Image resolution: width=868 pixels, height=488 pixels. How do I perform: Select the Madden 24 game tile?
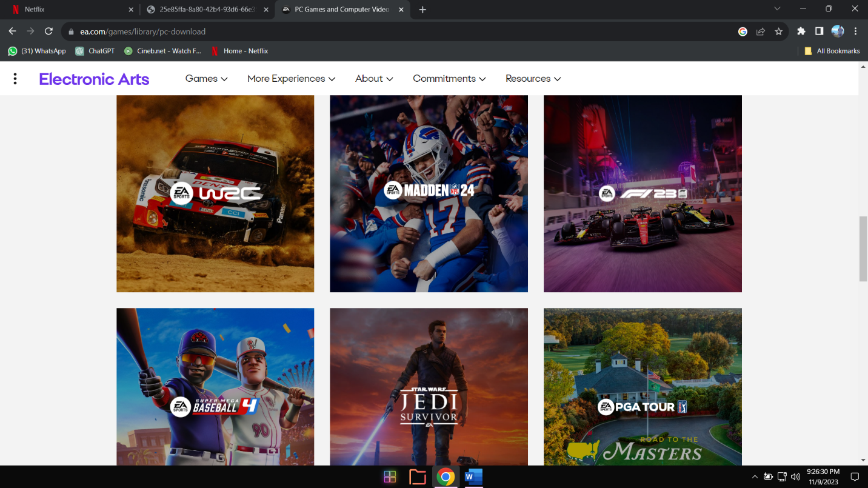[429, 193]
